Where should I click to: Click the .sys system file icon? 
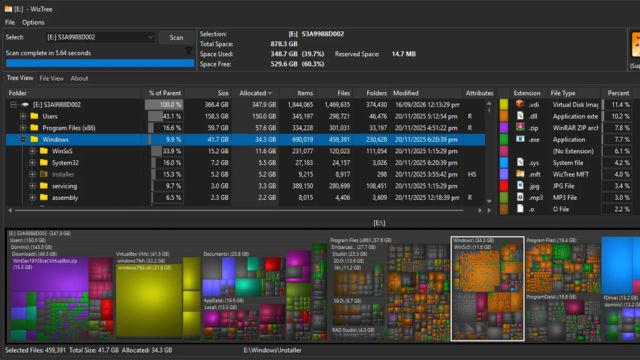pos(520,162)
